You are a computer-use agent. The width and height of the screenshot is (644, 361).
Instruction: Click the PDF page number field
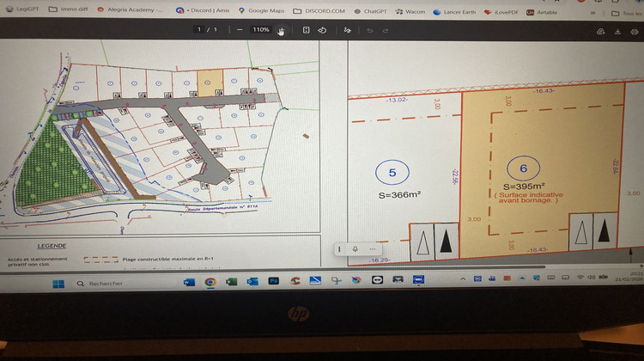click(x=199, y=29)
